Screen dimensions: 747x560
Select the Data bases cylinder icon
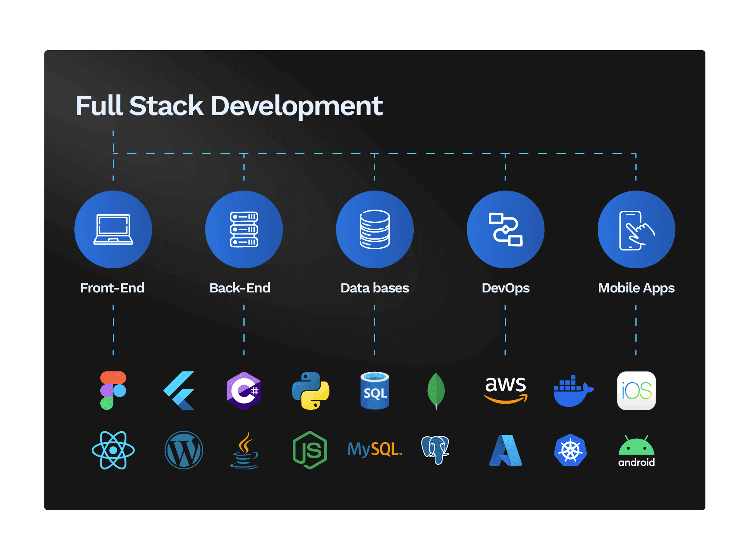[x=375, y=229]
